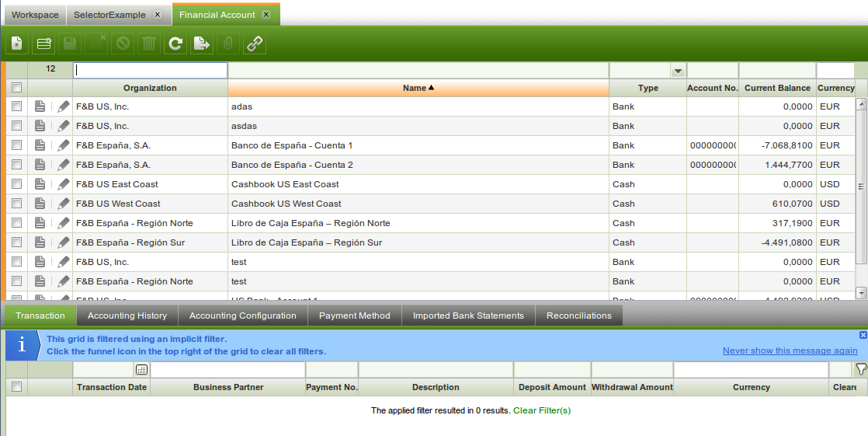Open form for Banco de España - Cuenta 1
Image resolution: width=868 pixels, height=436 pixels.
click(x=40, y=145)
